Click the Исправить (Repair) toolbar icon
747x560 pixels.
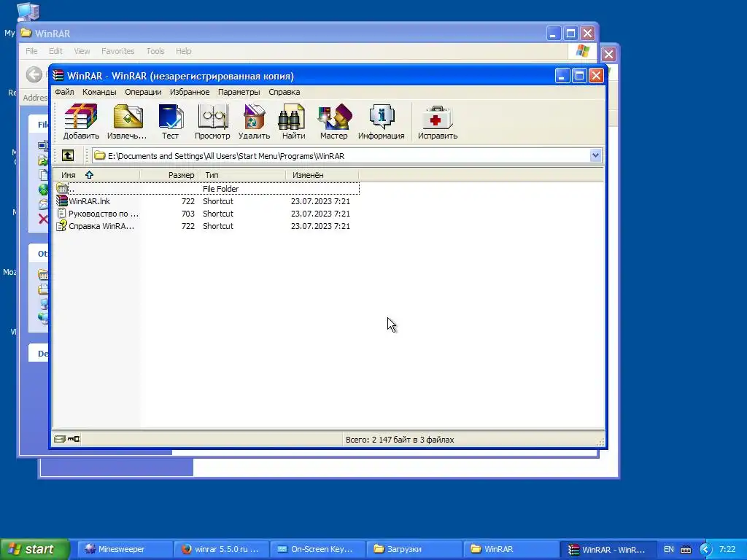pos(438,122)
